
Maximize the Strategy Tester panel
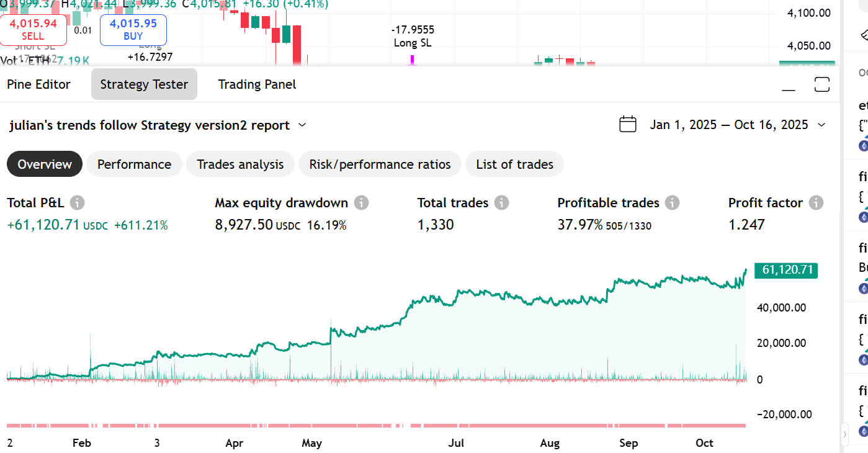tap(822, 84)
